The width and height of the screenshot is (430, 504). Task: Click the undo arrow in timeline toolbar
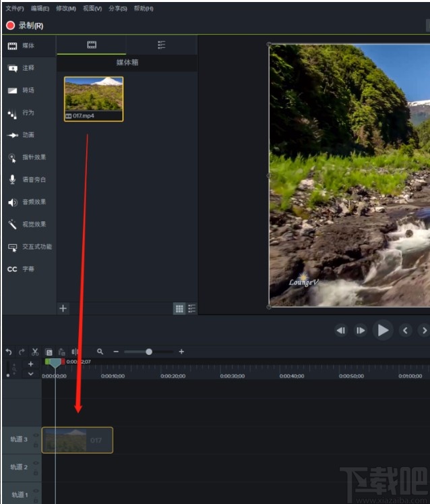coord(9,352)
